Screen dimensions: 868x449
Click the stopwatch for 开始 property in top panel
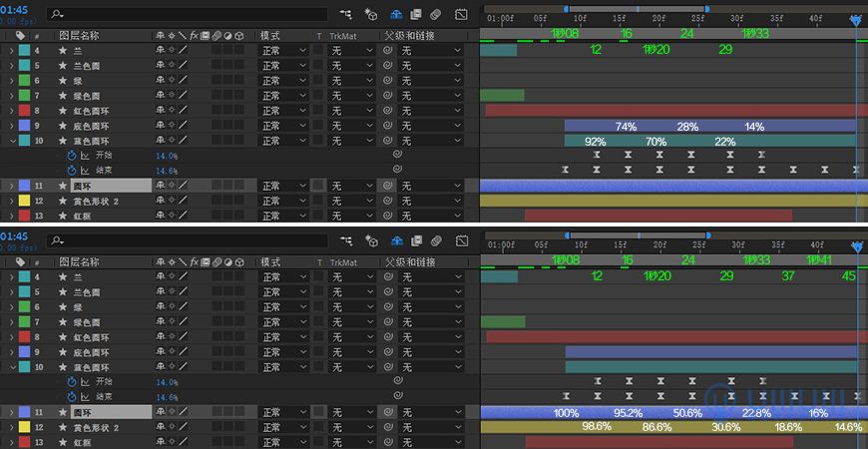pos(71,156)
